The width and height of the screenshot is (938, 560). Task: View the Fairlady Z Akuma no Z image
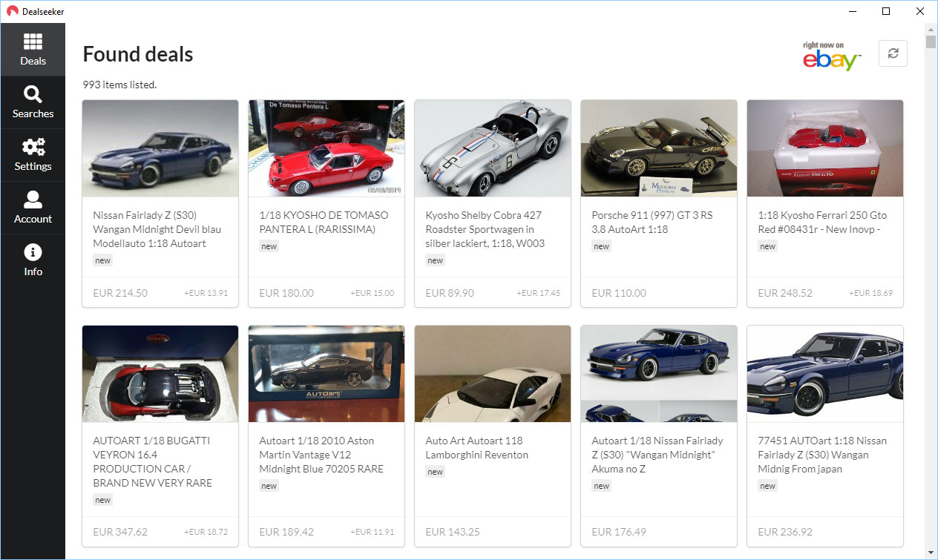[659, 374]
